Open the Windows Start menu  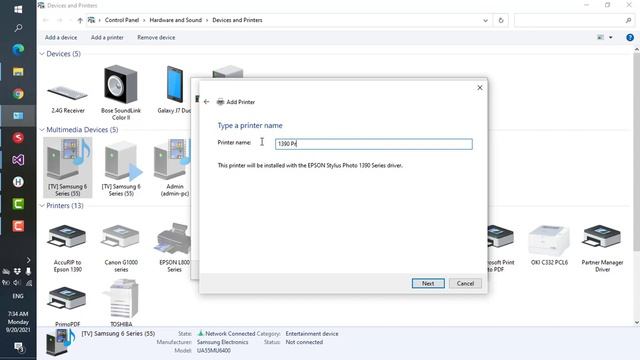click(x=18, y=9)
